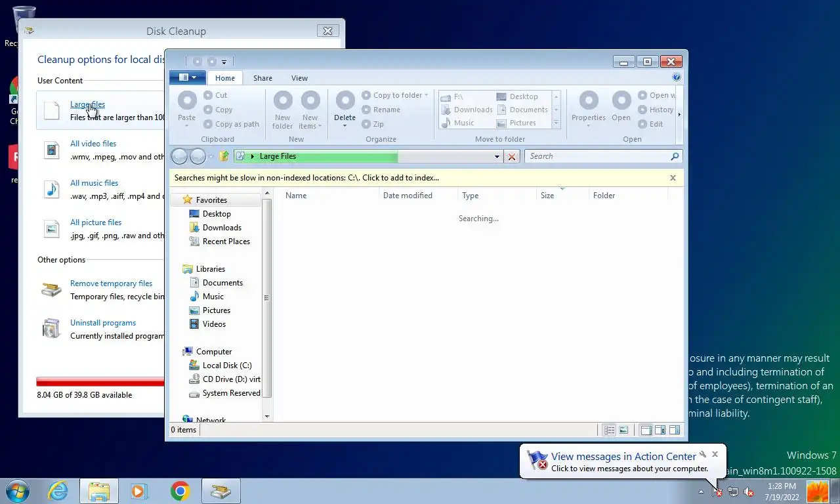840x504 pixels.
Task: Click the Action Center flag tray icon
Action: point(717,492)
